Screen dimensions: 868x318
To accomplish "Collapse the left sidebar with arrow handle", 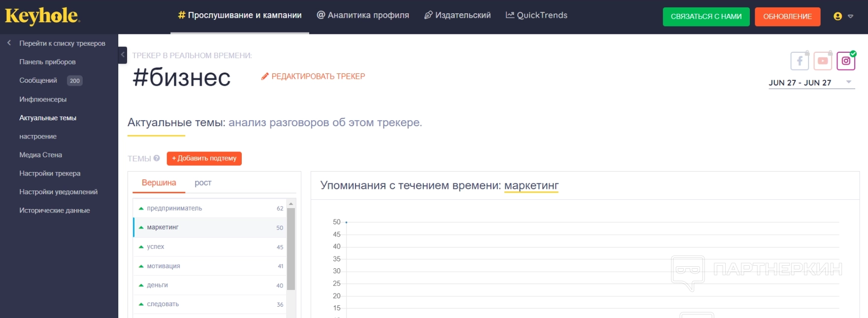I will coord(123,55).
